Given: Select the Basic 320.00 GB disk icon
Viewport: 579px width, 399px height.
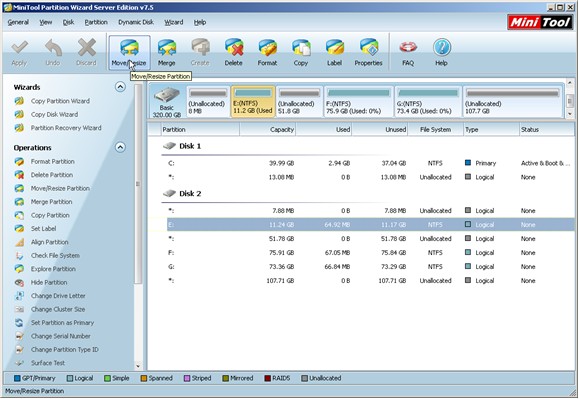Looking at the screenshot, I should click(x=167, y=102).
